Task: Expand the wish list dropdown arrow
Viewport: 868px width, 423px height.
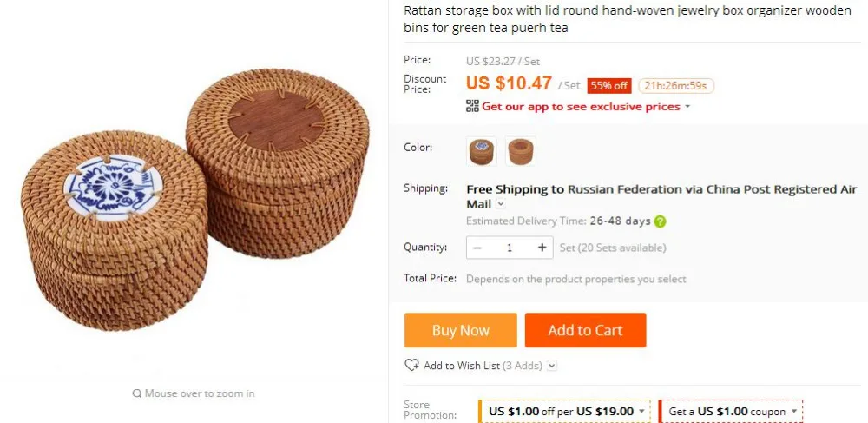Action: (x=552, y=366)
